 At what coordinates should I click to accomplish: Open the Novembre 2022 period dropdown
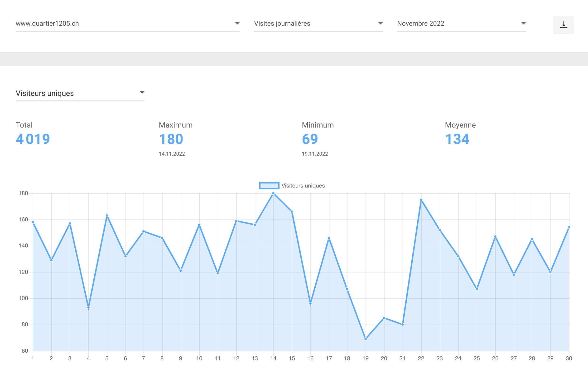tap(461, 24)
